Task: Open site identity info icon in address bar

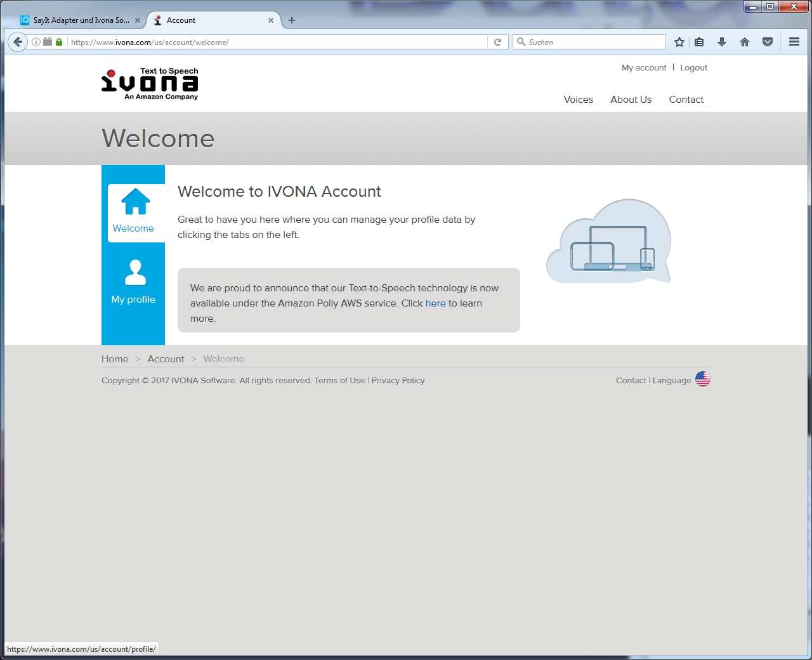Action: (x=36, y=42)
